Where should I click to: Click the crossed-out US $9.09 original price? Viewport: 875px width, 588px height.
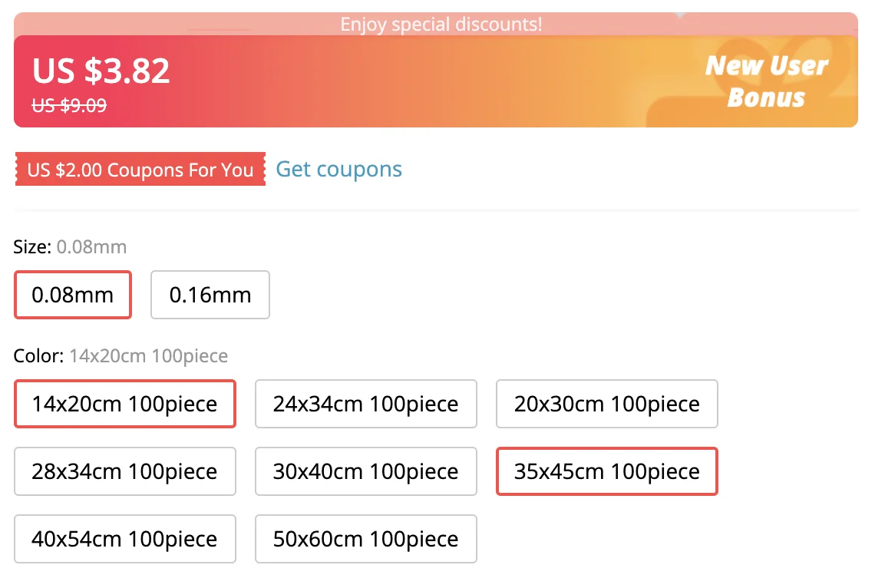tap(69, 106)
